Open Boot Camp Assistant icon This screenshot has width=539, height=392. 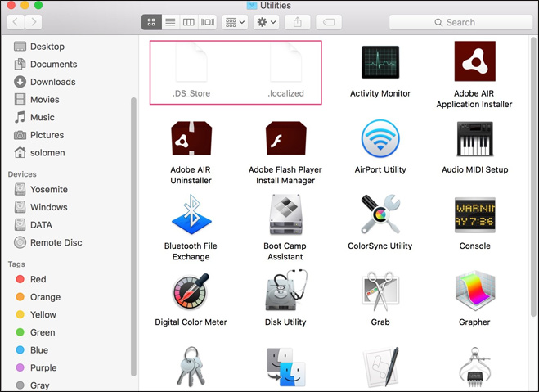point(285,214)
